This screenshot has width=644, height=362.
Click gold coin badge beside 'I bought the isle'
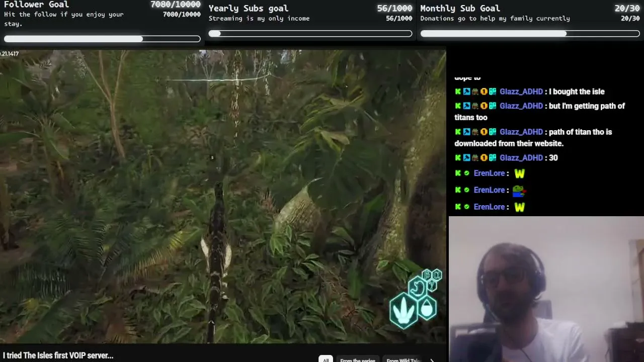(x=484, y=92)
